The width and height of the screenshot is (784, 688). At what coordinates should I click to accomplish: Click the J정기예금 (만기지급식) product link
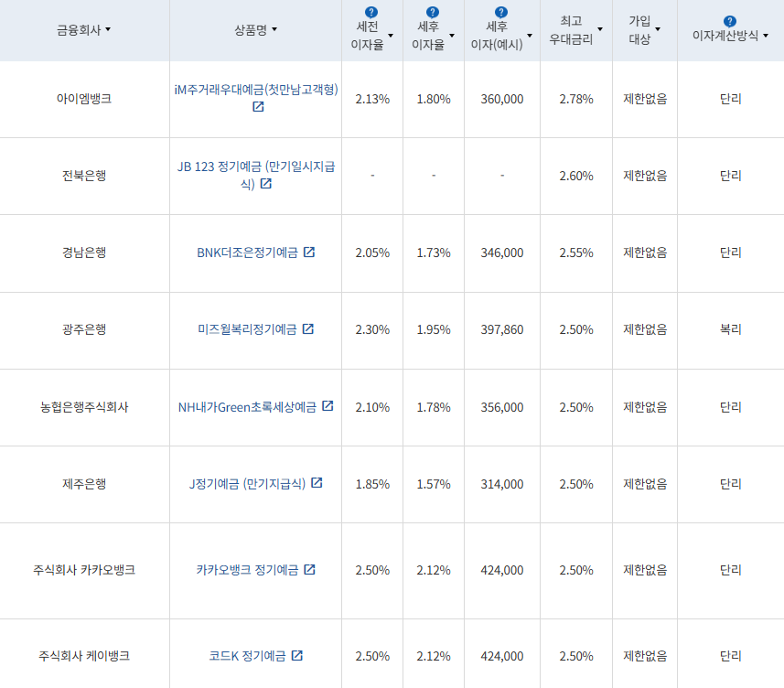point(250,484)
